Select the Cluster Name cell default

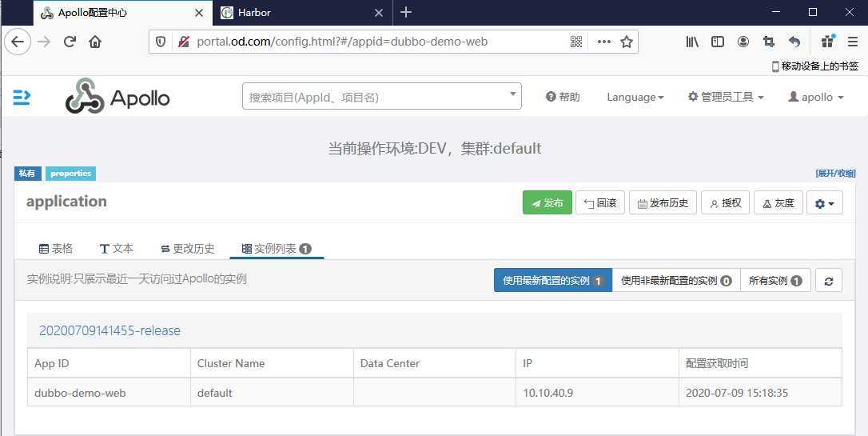272,393
